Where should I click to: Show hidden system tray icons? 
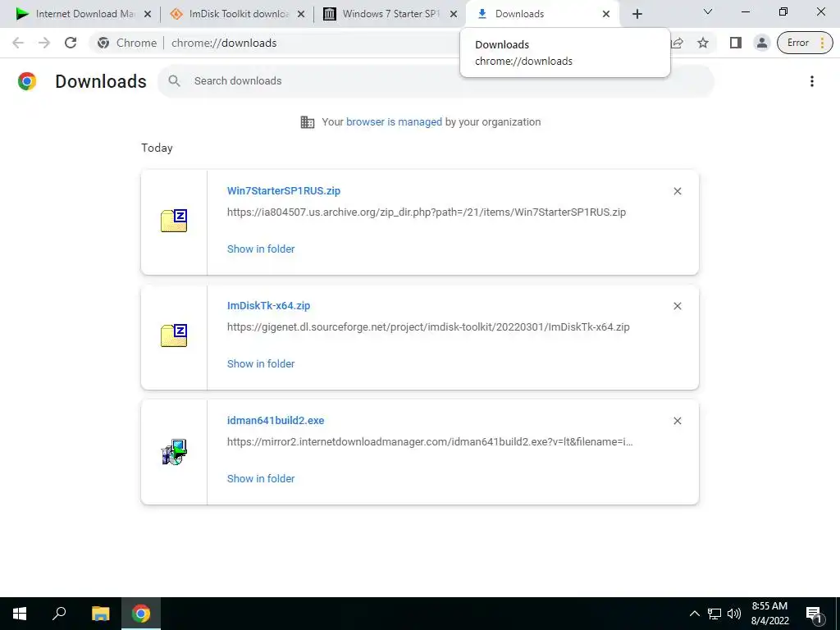(694, 614)
